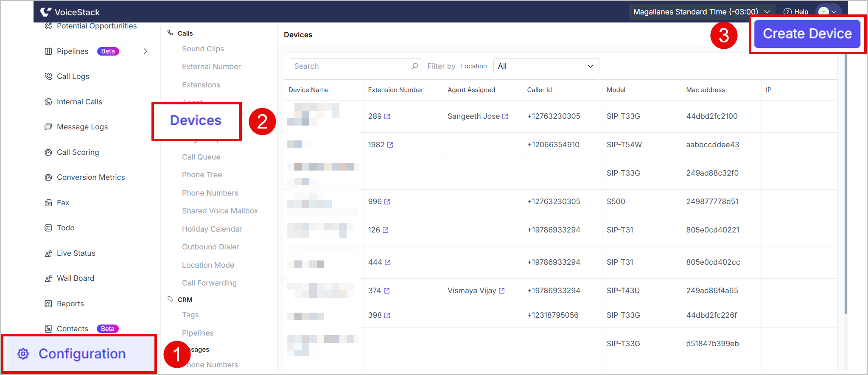The width and height of the screenshot is (868, 375).
Task: Open Potential Opportunities page
Action: point(97,26)
